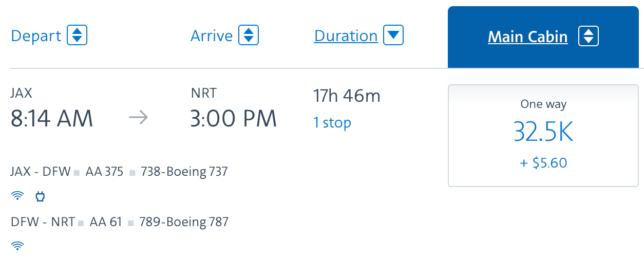
Task: Click the + $5.60 fee text
Action: click(543, 163)
